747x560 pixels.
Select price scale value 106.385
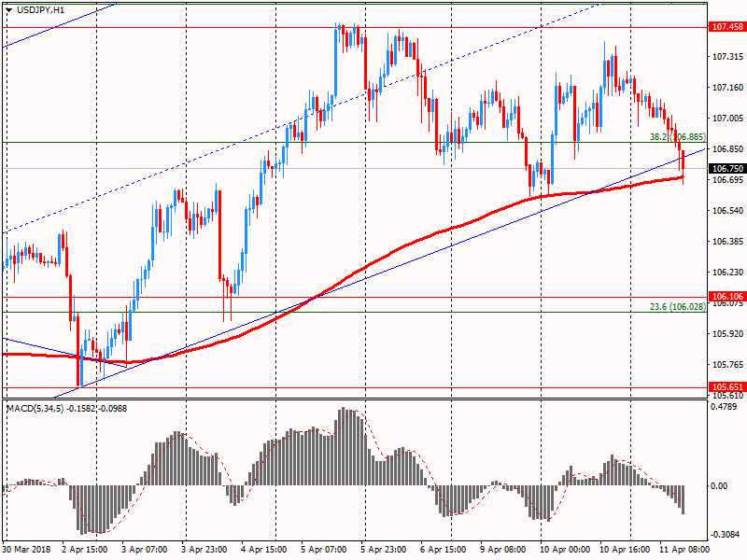[x=727, y=242]
